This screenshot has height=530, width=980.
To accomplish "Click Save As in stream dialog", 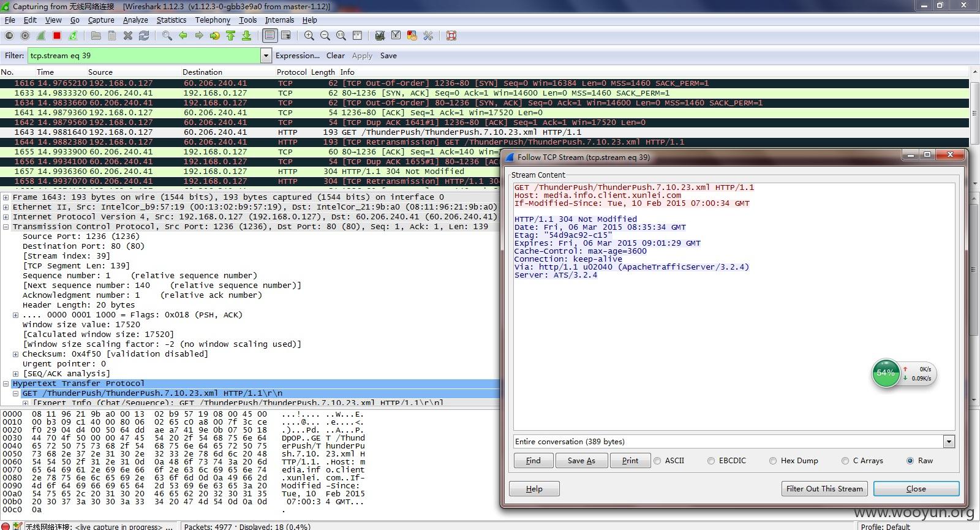I will pos(581,461).
